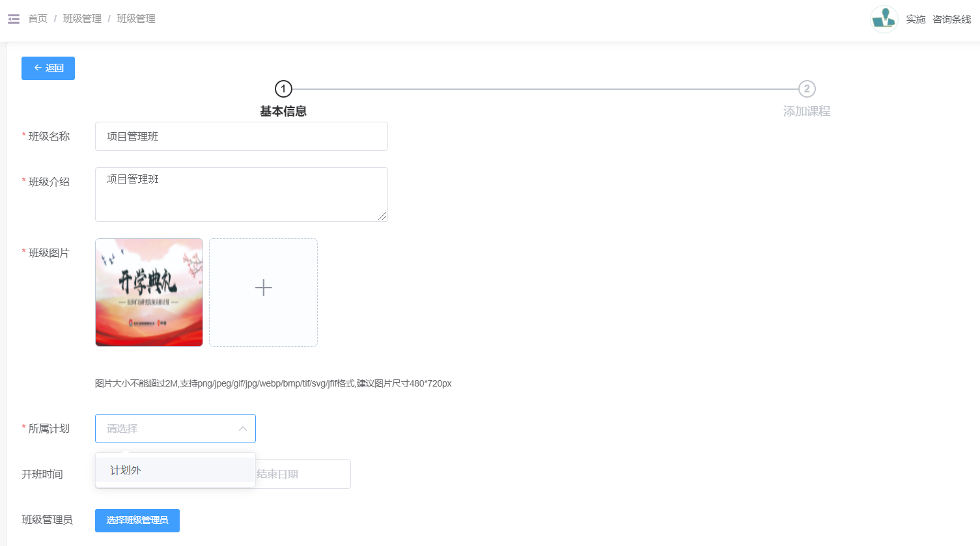This screenshot has width=980, height=546.
Task: Click the 添加课程 step title
Action: [x=807, y=111]
